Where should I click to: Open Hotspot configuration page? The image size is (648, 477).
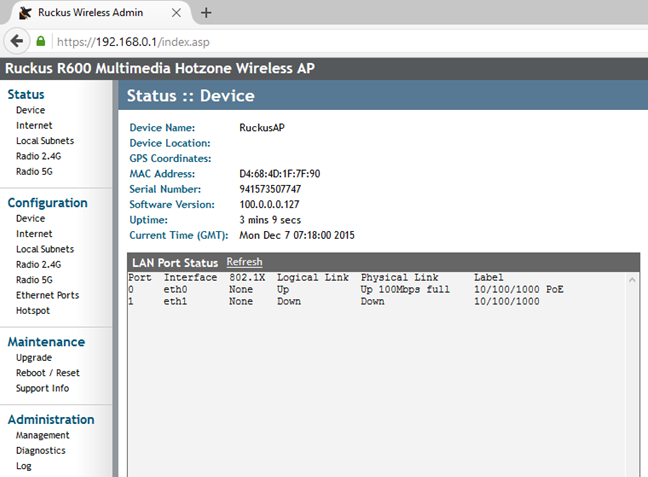(33, 310)
